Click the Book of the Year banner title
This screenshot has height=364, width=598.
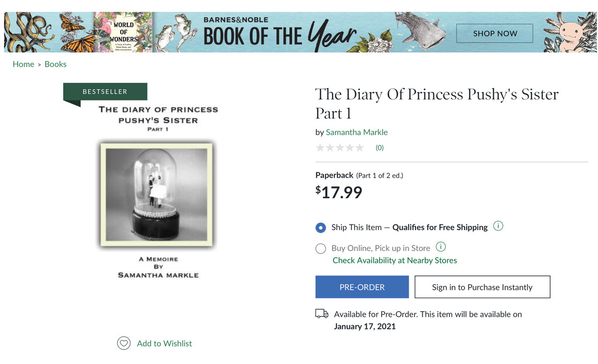[279, 34]
